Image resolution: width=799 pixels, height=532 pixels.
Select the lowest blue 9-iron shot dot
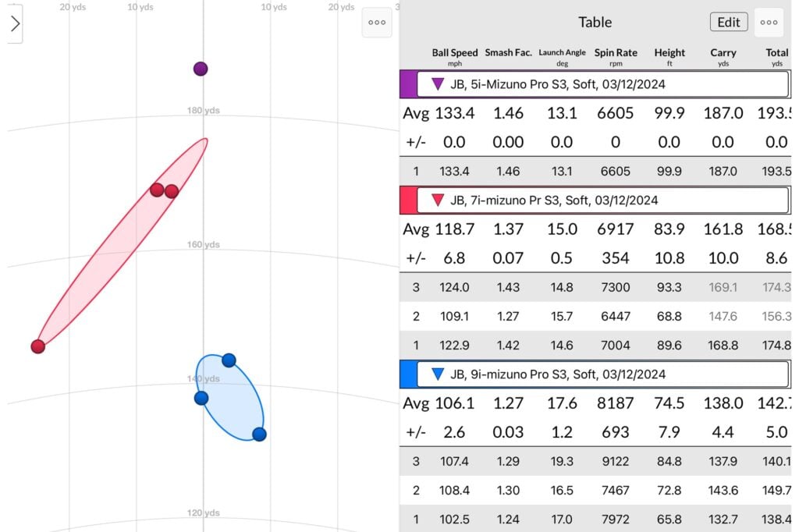259,434
